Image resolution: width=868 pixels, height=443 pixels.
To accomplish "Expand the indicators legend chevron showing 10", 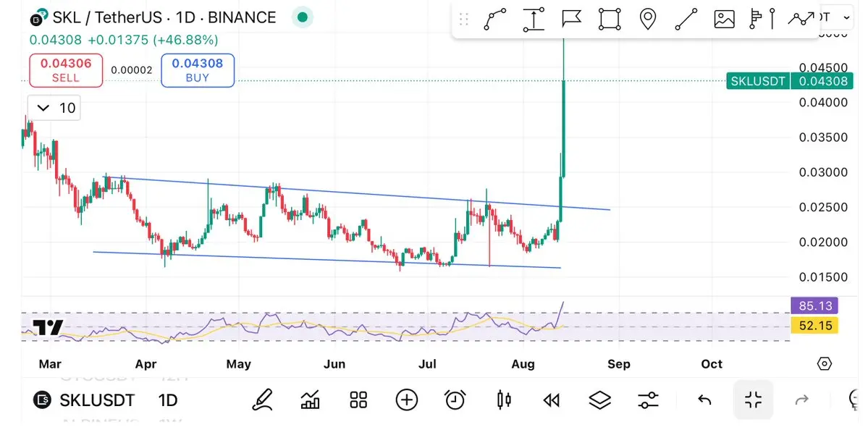I will pyautogui.click(x=54, y=107).
